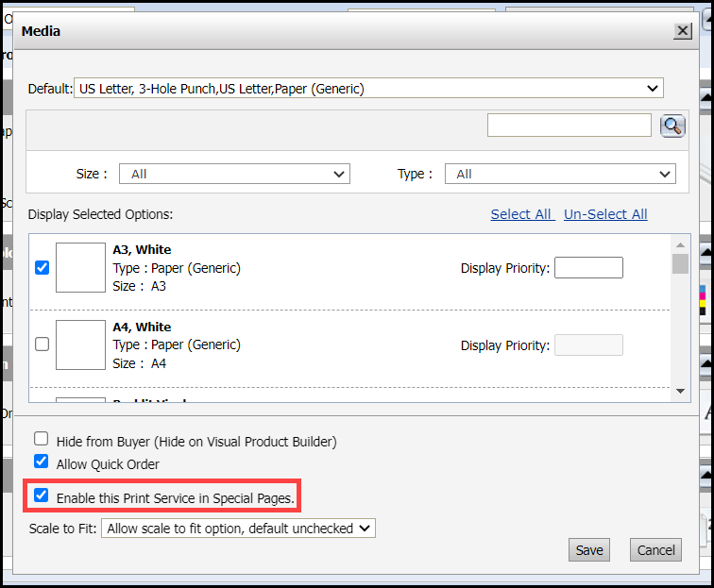Screen dimensions: 714x588
Task: Toggle Allow Quick Order checkbox
Action: 42,462
